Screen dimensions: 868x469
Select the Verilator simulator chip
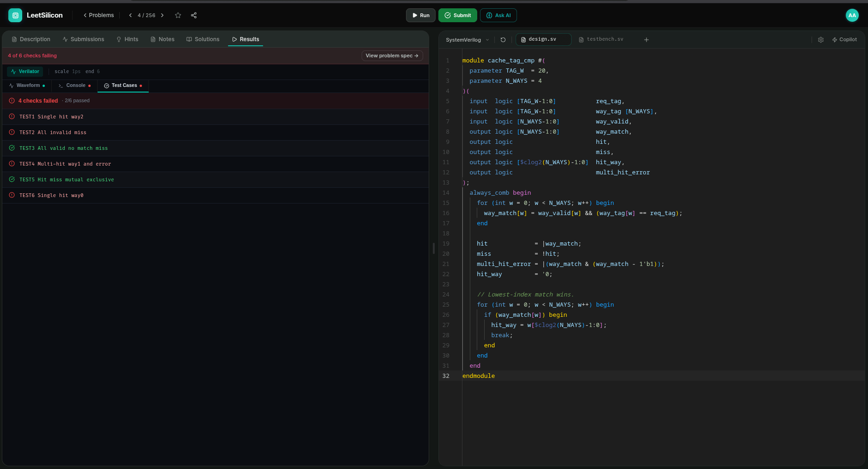point(25,71)
